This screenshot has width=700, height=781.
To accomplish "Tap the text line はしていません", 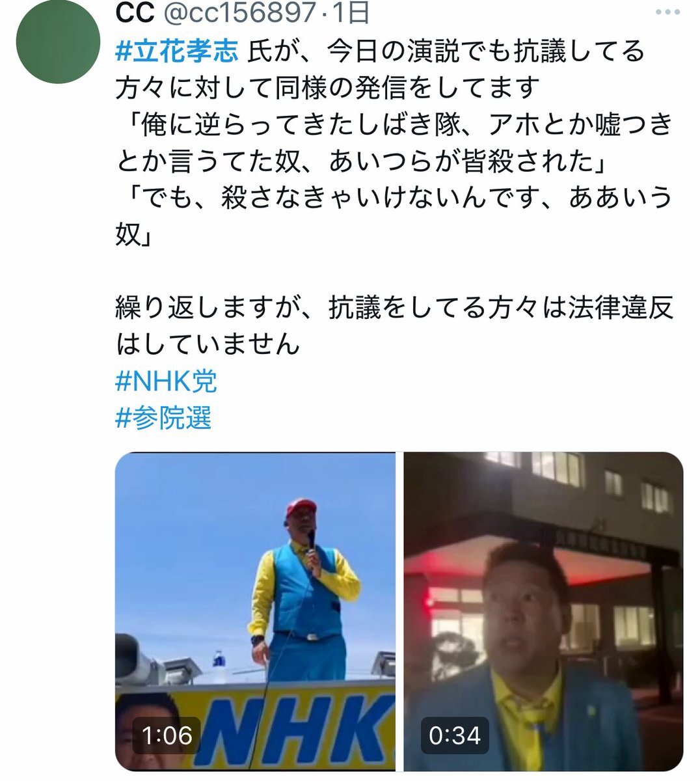I will pos(208,344).
